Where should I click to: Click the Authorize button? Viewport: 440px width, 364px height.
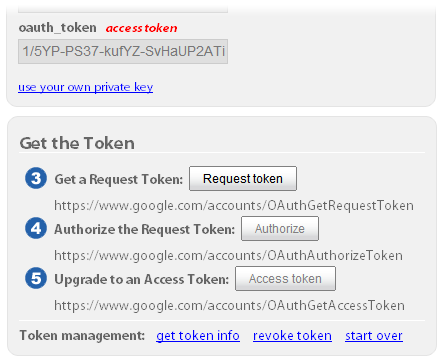[280, 229]
